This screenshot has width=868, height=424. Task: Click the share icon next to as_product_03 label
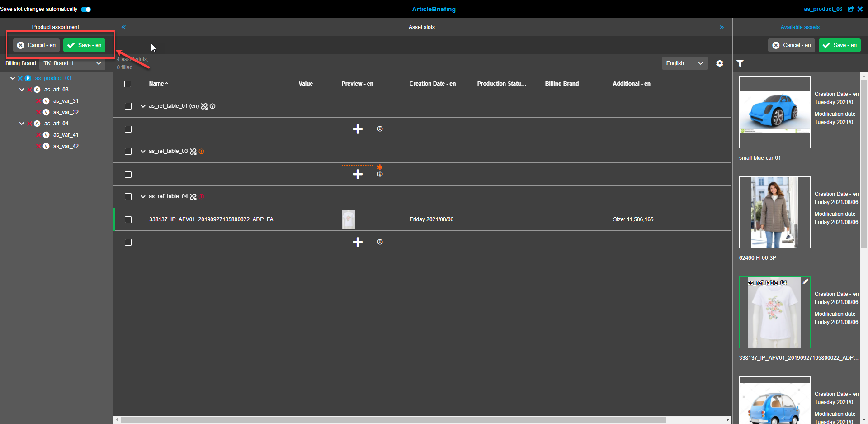pos(851,9)
